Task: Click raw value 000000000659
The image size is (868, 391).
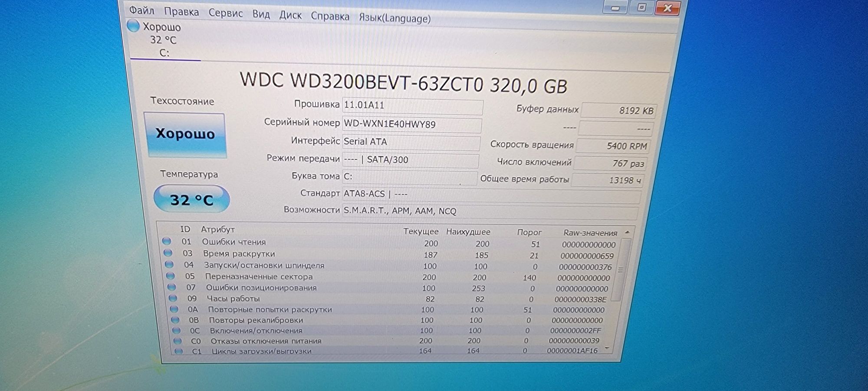Action: [x=587, y=256]
